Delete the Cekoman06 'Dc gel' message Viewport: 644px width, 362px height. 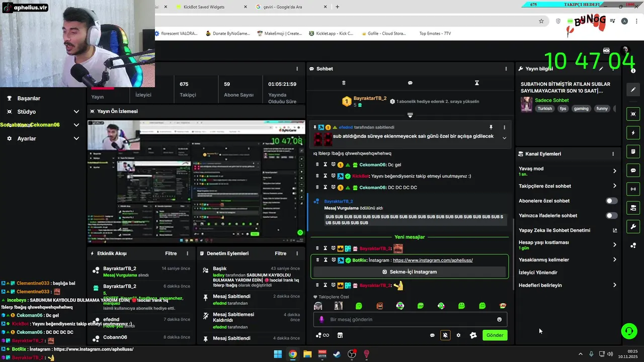(x=317, y=164)
